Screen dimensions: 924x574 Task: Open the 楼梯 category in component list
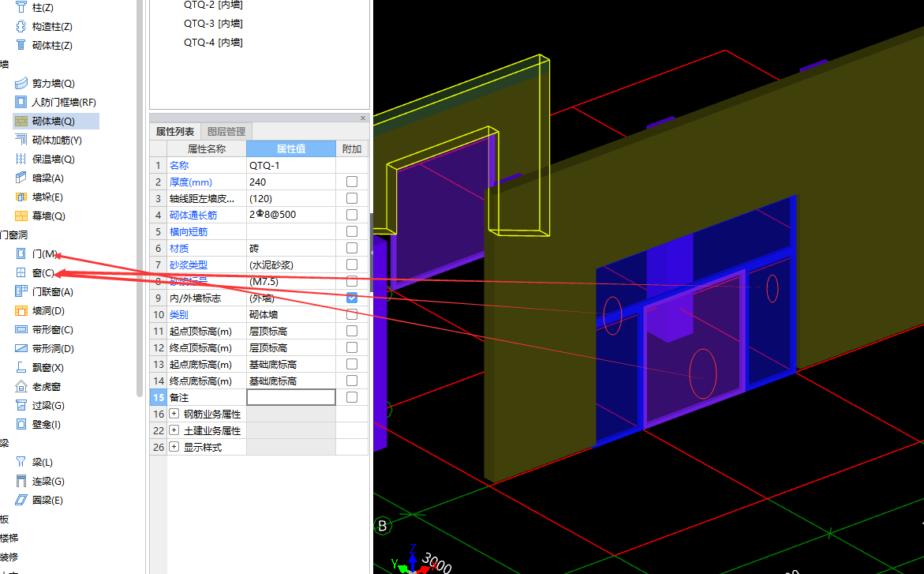pos(9,538)
